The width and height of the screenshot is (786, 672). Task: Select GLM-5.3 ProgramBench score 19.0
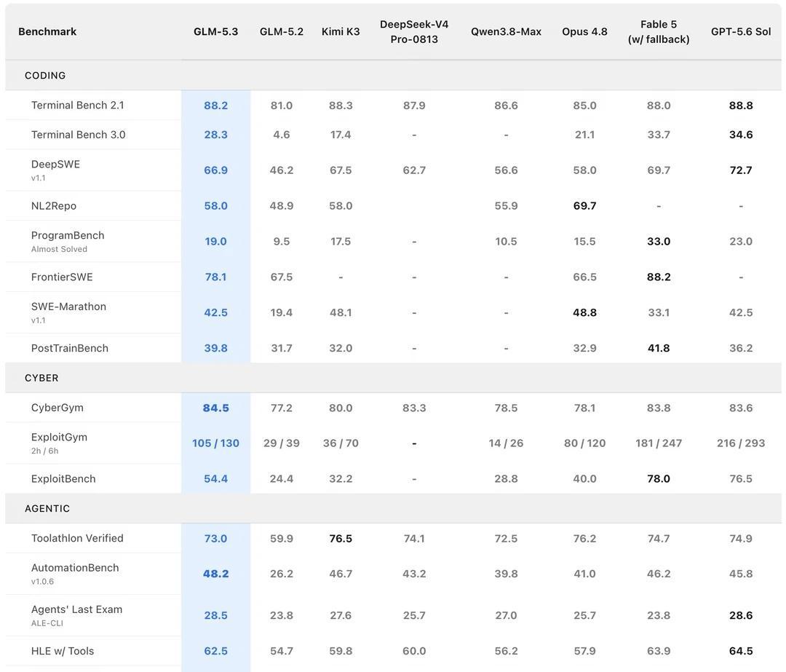(215, 242)
